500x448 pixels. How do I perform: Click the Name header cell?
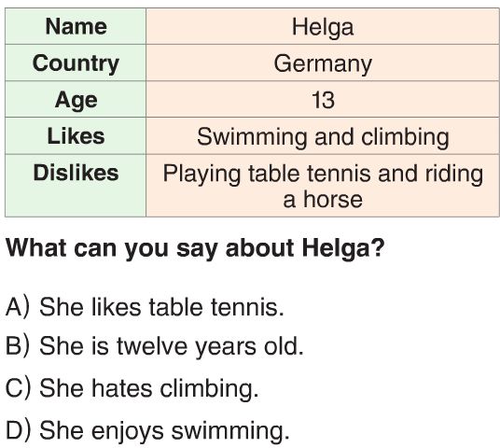click(76, 26)
